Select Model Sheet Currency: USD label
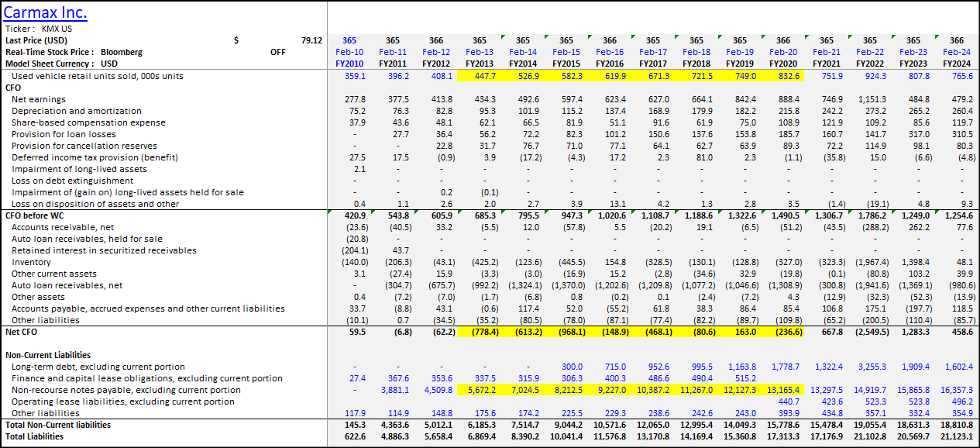Screen dimensions: 980x448 tap(62, 64)
